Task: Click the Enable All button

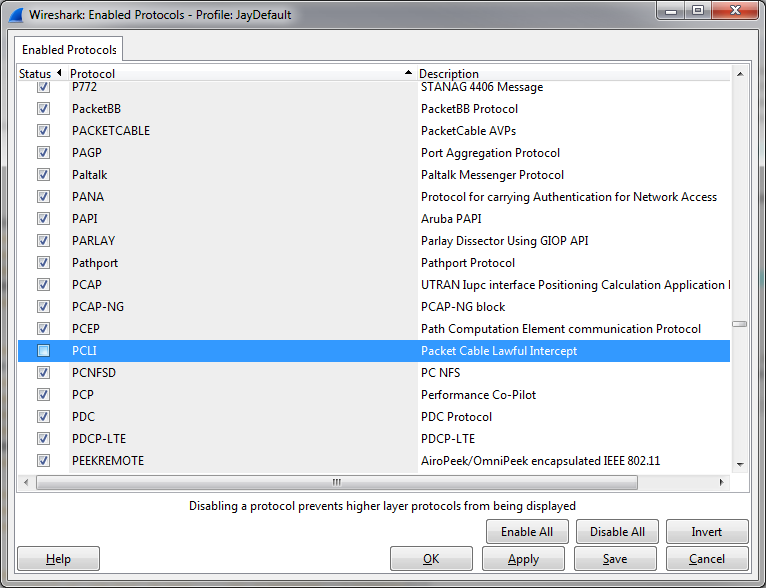Action: pyautogui.click(x=527, y=532)
